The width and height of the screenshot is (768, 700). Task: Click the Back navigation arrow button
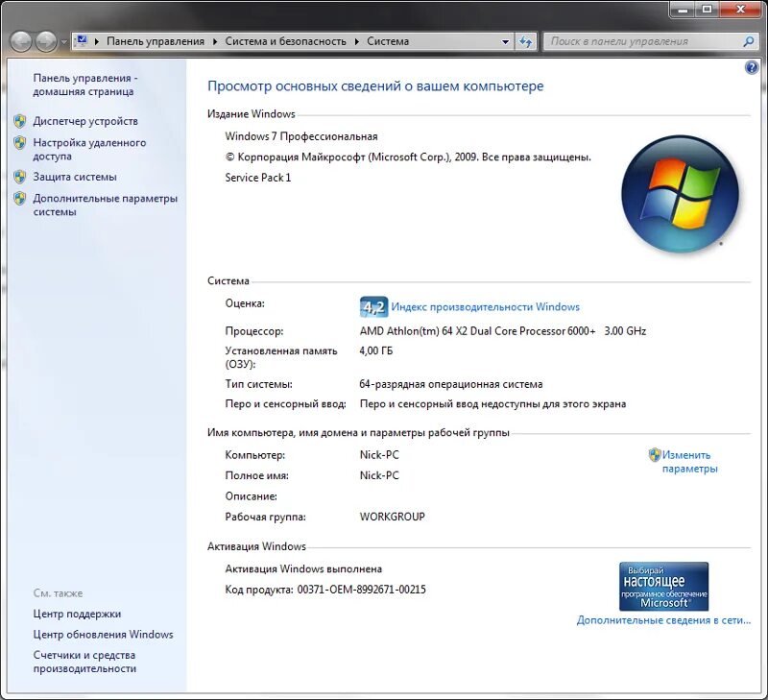coord(21,41)
